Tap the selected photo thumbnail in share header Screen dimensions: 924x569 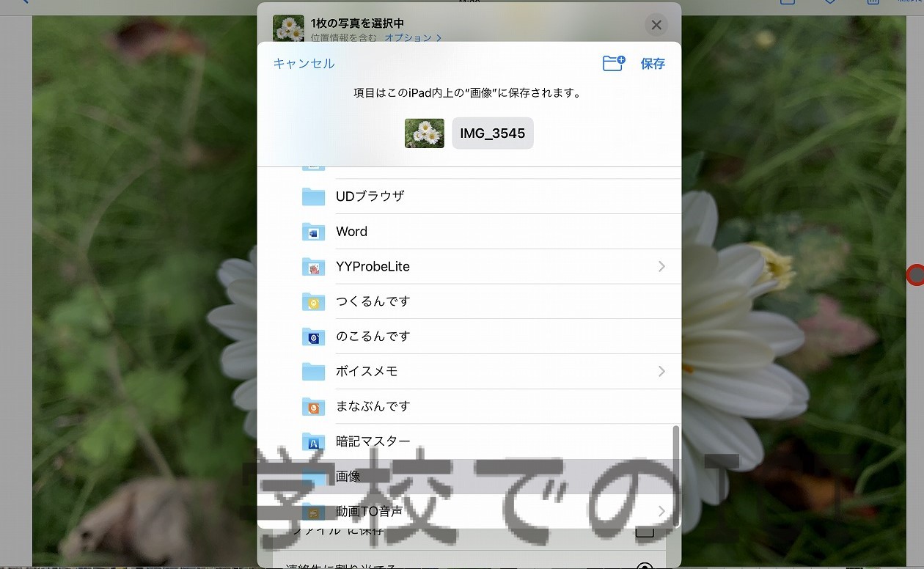coord(288,29)
